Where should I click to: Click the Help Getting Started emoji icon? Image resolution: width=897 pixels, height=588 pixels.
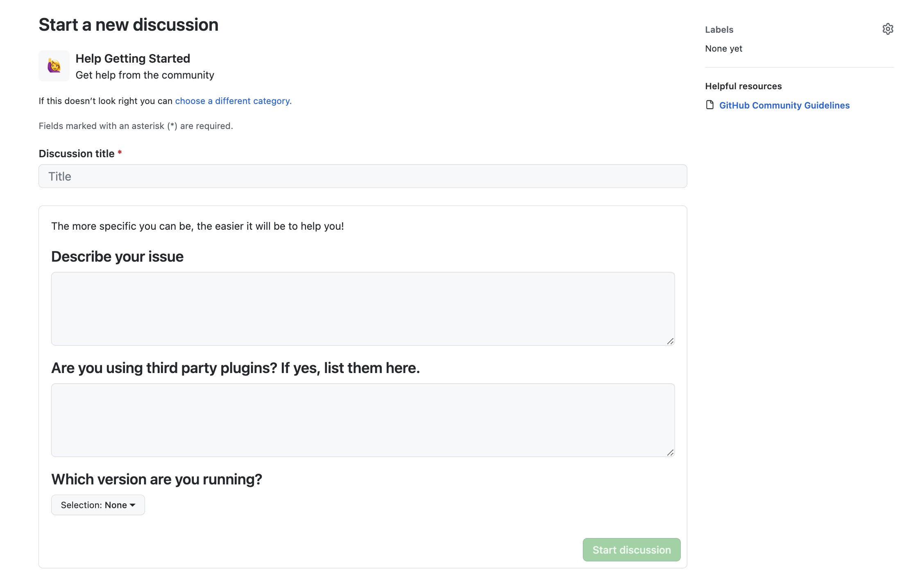[54, 66]
